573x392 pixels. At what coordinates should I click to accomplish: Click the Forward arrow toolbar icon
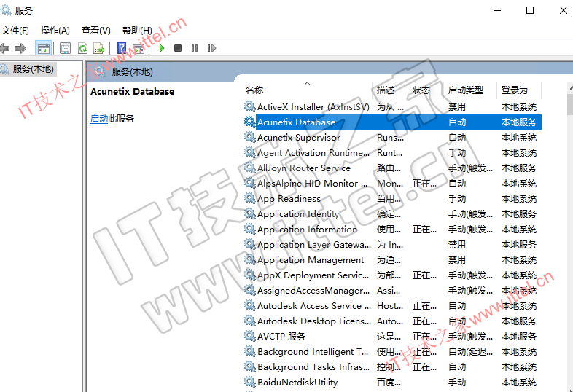(x=20, y=48)
